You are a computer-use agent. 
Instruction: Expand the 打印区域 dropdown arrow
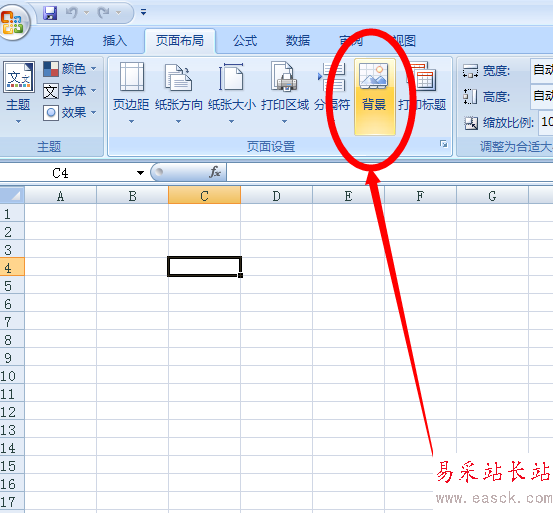pos(284,122)
